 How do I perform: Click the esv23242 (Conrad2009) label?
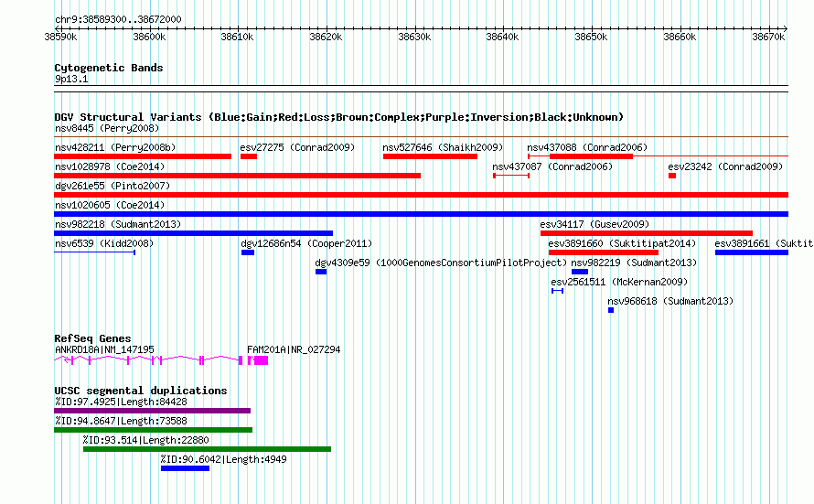point(725,166)
